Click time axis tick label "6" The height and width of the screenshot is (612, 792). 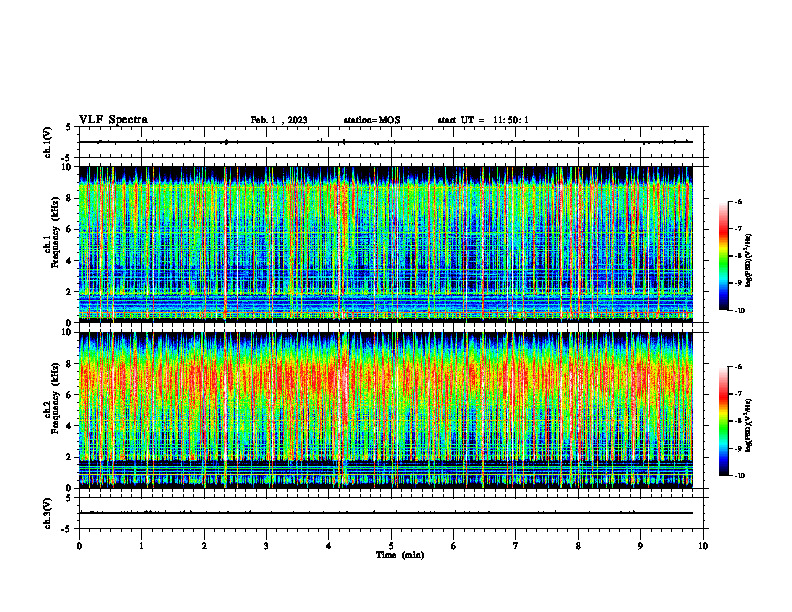[x=454, y=546]
